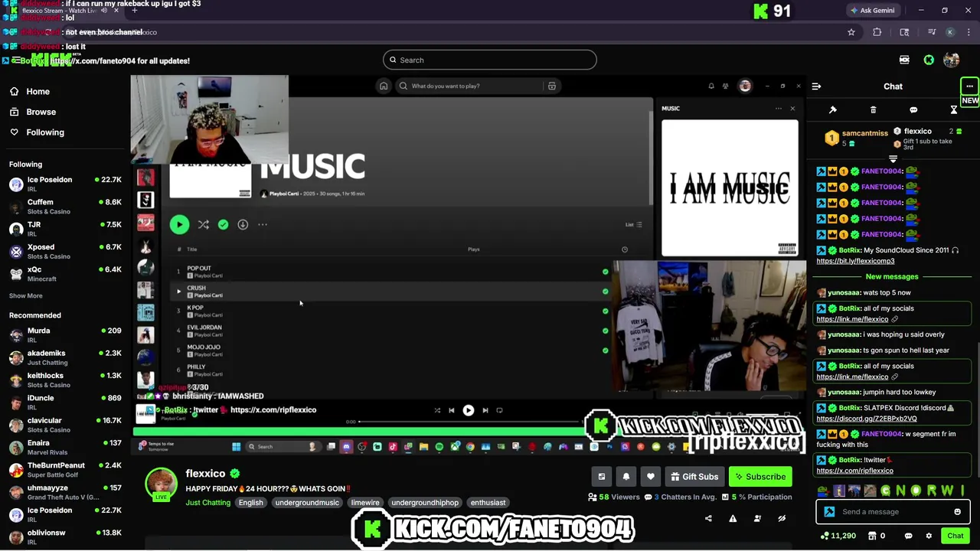Open Ice Poseidon channel under Following
Viewport: 980px width, 551px height.
click(65, 184)
